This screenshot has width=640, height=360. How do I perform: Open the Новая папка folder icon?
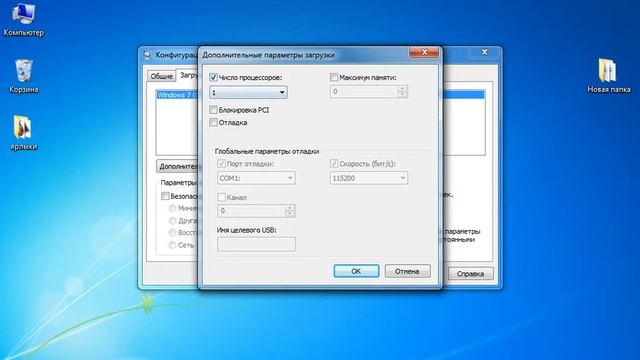tap(608, 76)
